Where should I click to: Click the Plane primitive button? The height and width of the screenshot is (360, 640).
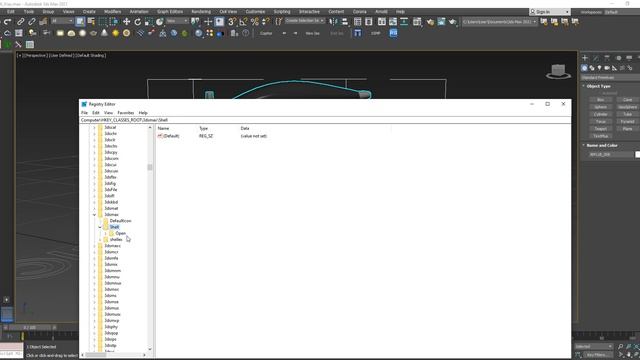(627, 129)
